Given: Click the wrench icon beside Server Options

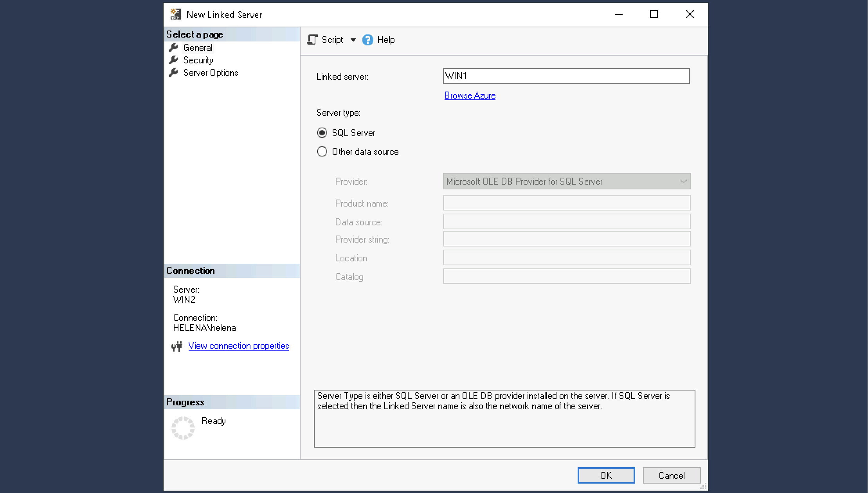Looking at the screenshot, I should 173,73.
